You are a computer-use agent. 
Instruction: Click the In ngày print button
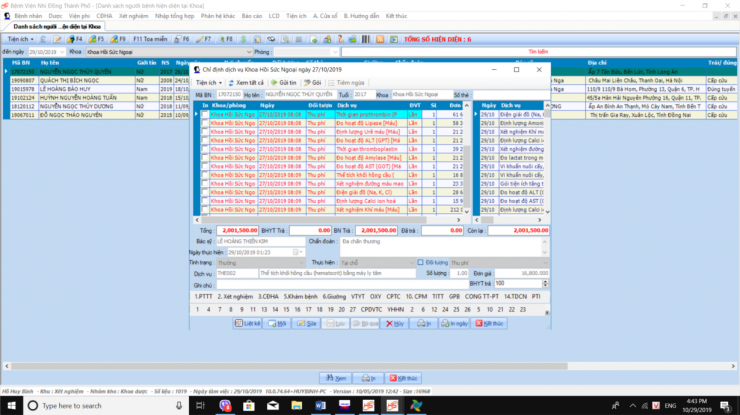(456, 324)
